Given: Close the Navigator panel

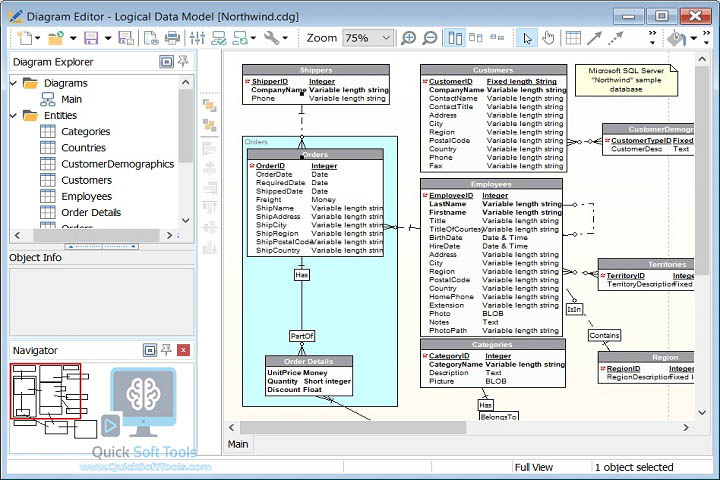Looking at the screenshot, I should (183, 350).
